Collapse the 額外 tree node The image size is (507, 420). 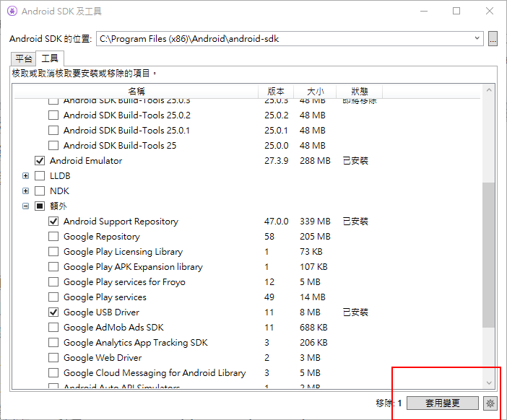(x=25, y=206)
